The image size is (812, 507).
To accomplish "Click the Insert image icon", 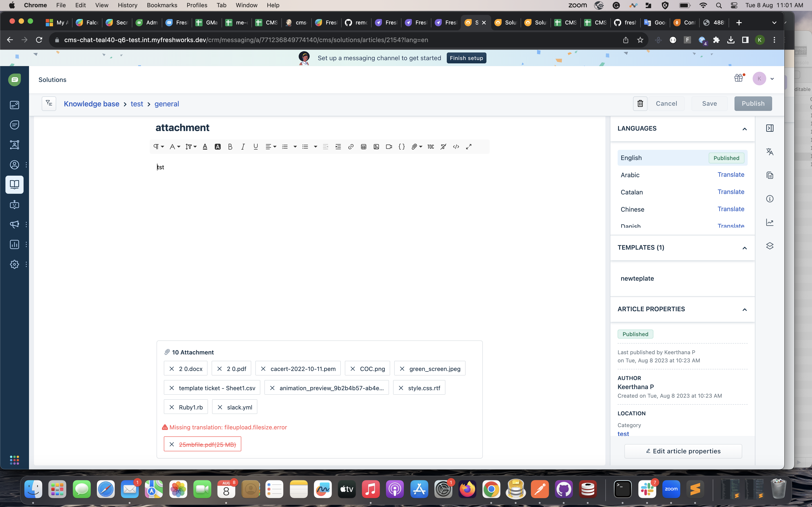I will [376, 146].
